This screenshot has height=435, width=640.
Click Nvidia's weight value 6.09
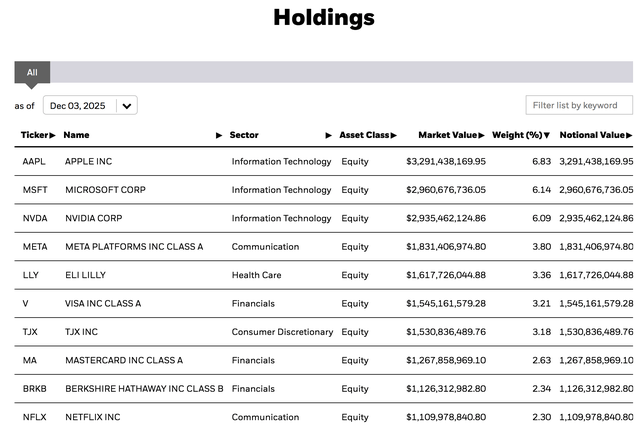coord(541,218)
